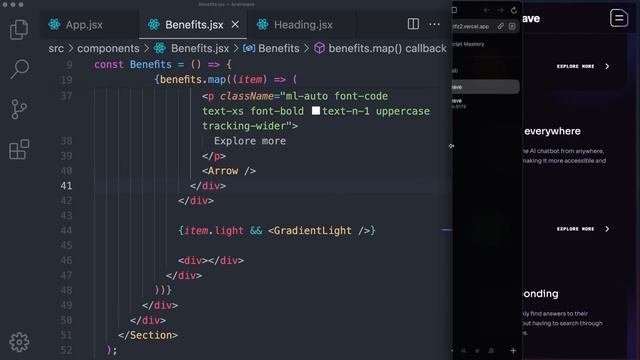Toggle the browser sidebar icon
Viewport: 640px width, 360px height.
point(454,10)
